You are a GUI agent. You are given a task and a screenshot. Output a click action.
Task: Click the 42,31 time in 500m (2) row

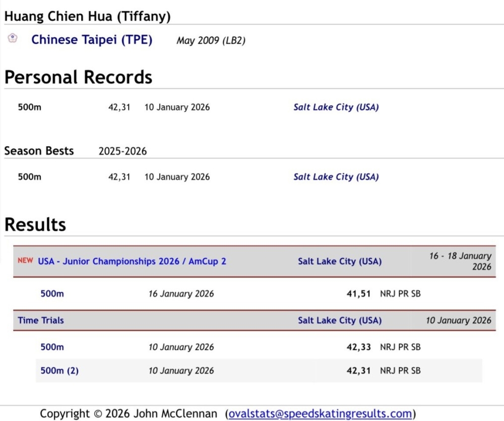pos(358,371)
